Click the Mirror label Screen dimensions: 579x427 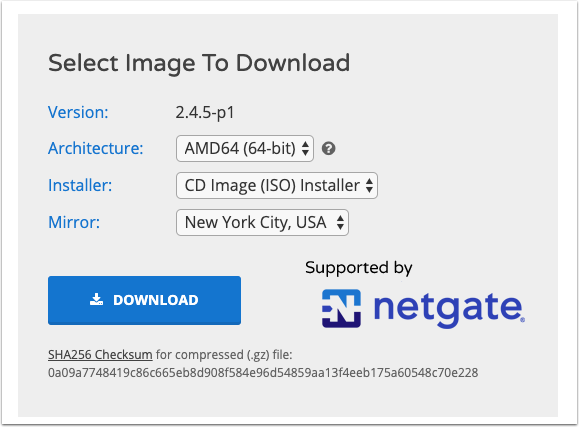pos(74,222)
